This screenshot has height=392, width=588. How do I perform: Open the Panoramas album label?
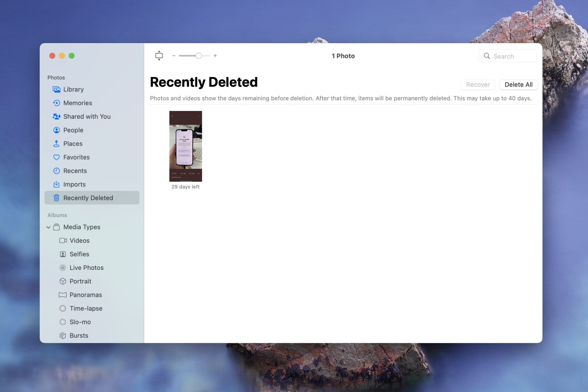pyautogui.click(x=86, y=295)
